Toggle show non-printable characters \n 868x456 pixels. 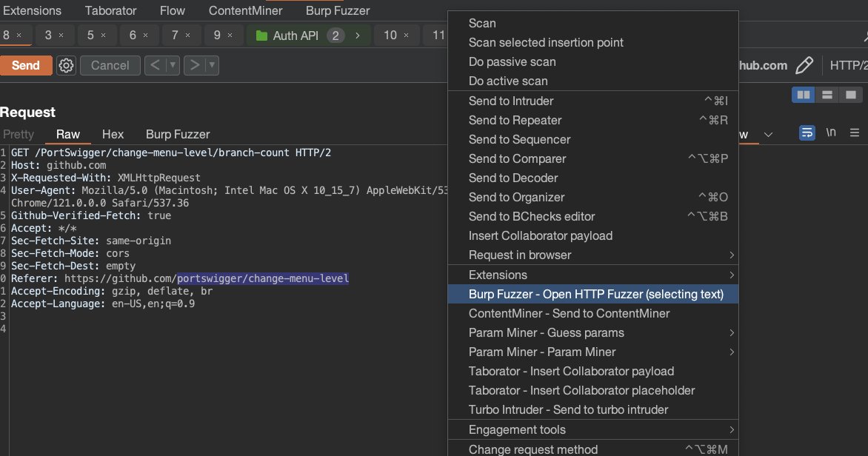click(x=831, y=133)
